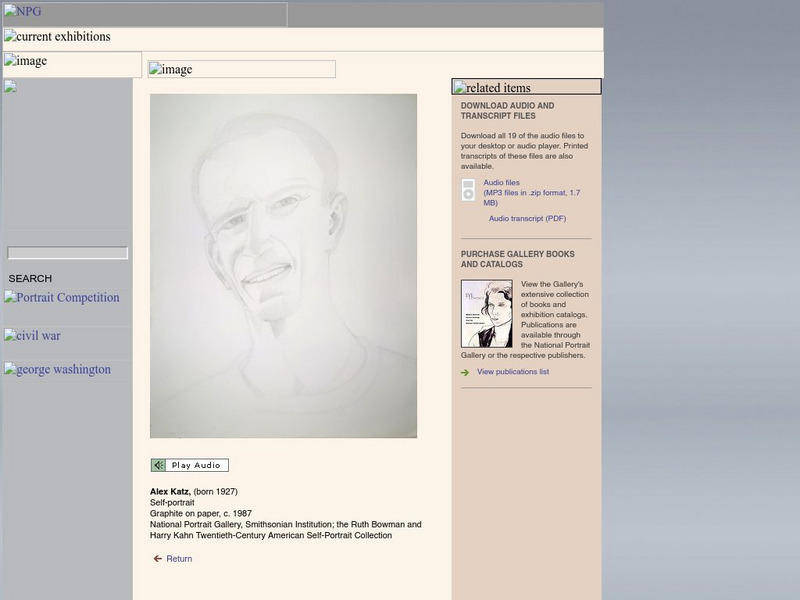Focus the search input field
This screenshot has width=800, height=600.
(67, 253)
